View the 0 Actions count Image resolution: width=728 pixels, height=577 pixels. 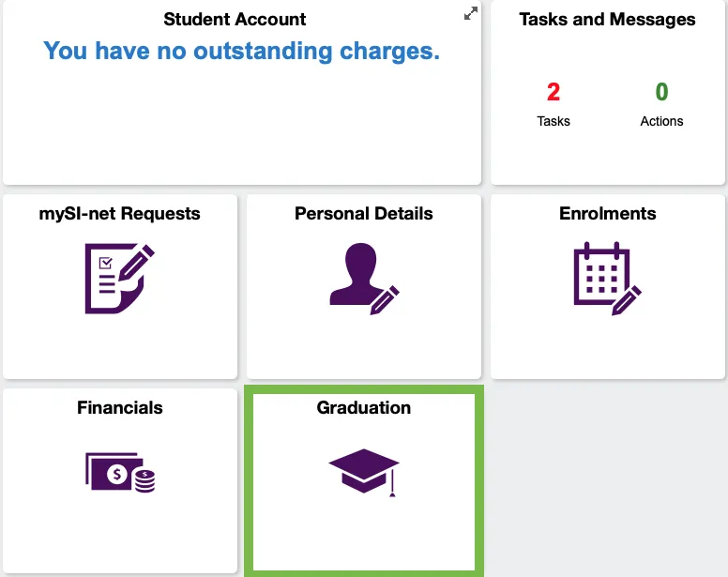tap(661, 91)
